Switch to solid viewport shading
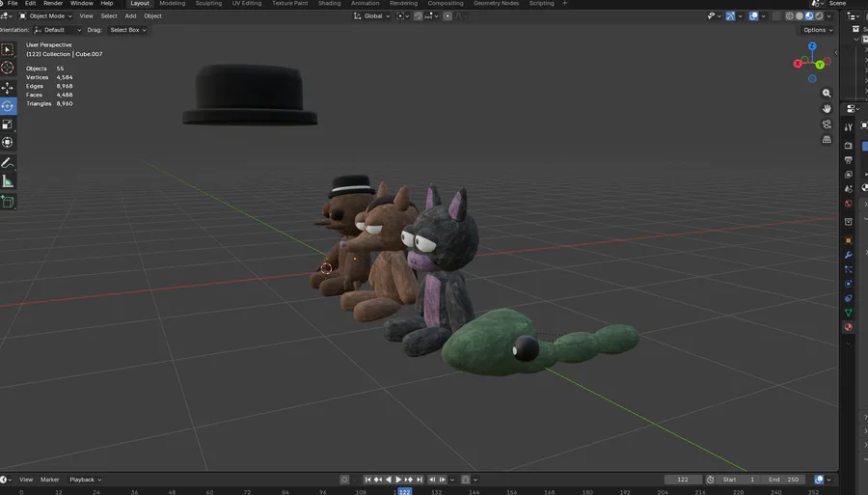 (x=800, y=16)
